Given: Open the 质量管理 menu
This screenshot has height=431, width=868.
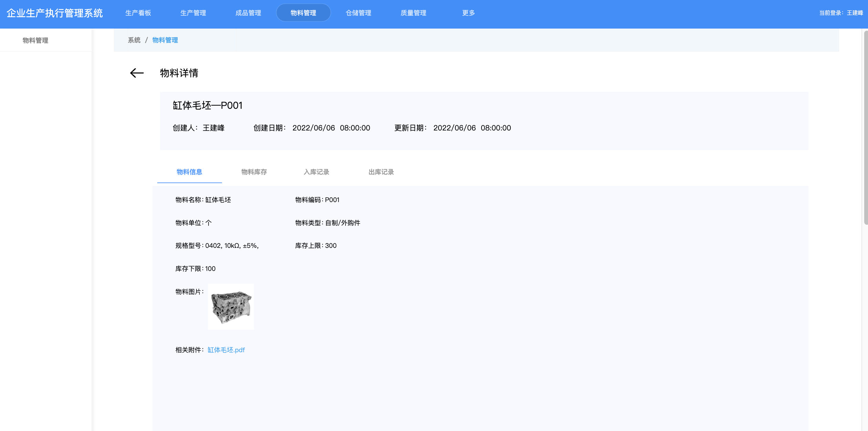Looking at the screenshot, I should click(x=413, y=13).
